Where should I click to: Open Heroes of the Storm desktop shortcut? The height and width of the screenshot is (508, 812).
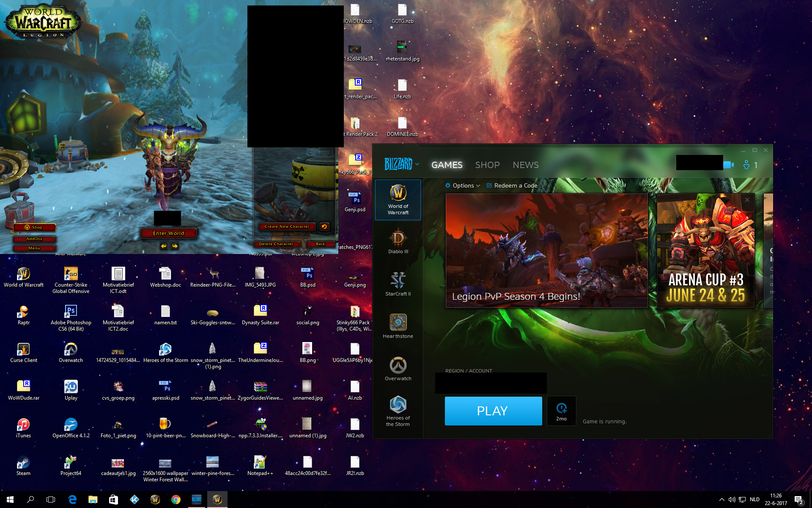tap(165, 353)
